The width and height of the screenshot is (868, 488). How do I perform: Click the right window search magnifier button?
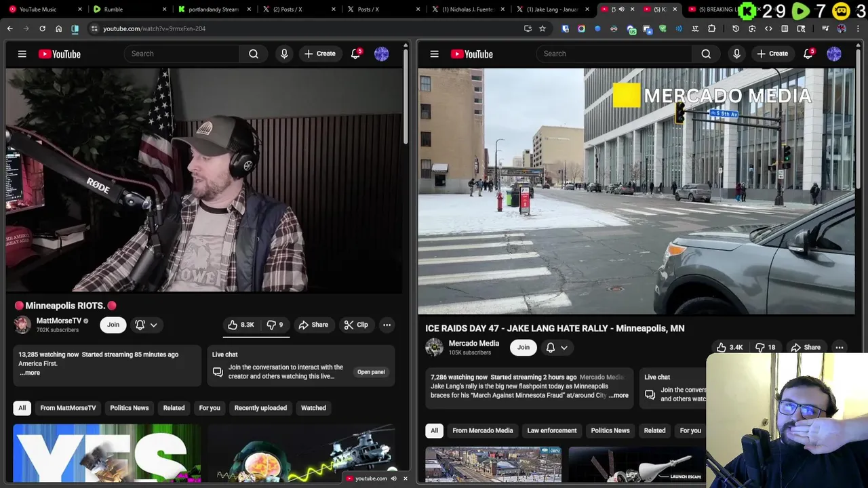[706, 54]
